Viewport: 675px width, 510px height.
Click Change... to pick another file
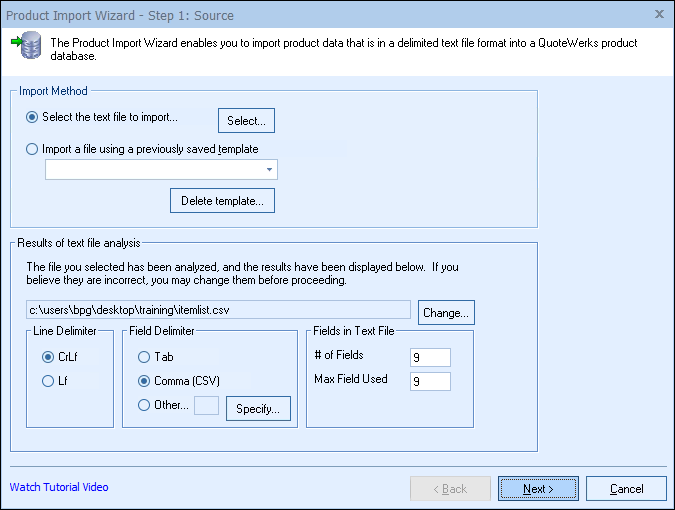[446, 313]
